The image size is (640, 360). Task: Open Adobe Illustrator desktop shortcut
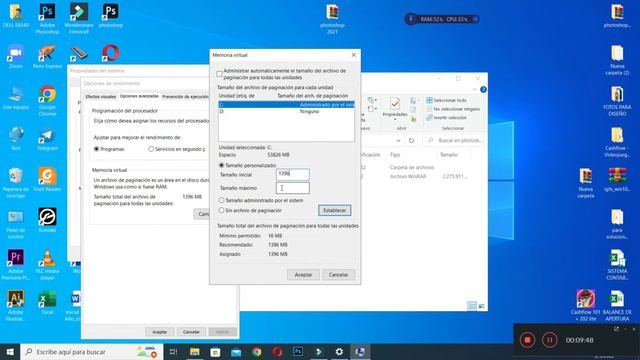[x=16, y=305]
